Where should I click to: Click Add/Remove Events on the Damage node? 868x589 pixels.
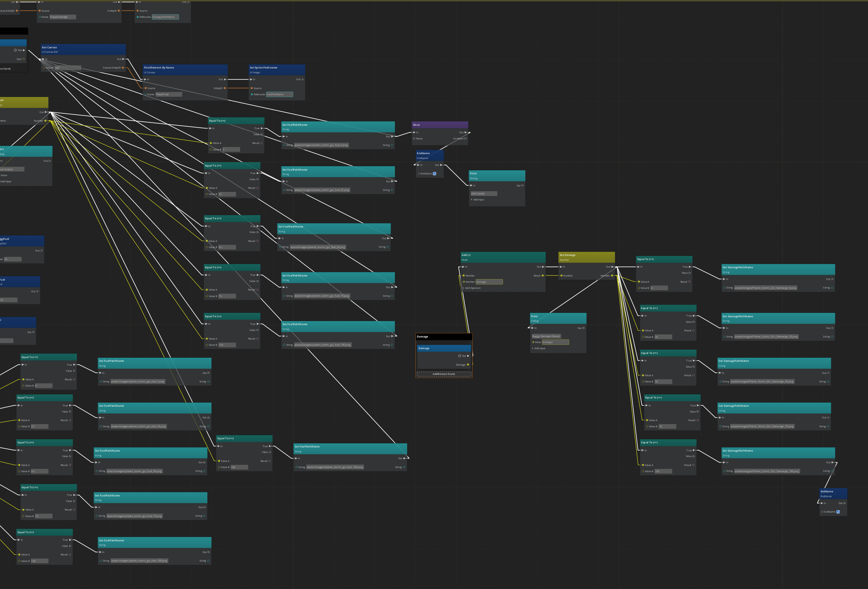coord(444,374)
